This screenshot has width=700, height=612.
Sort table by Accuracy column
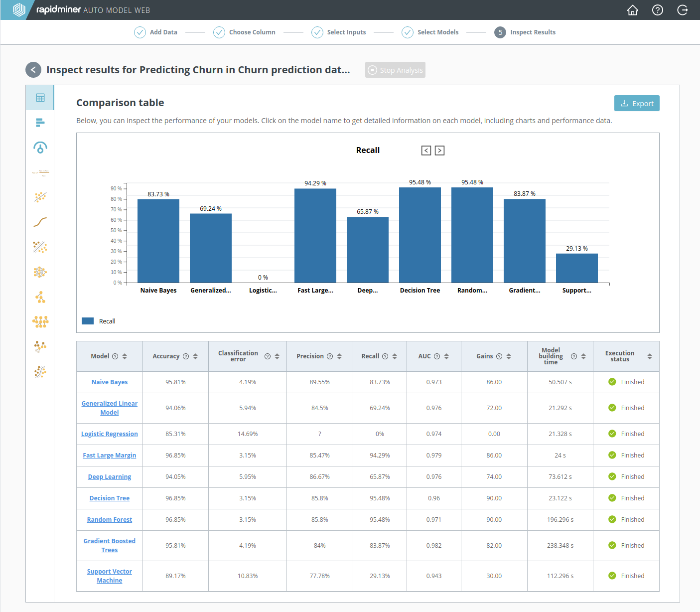(195, 356)
